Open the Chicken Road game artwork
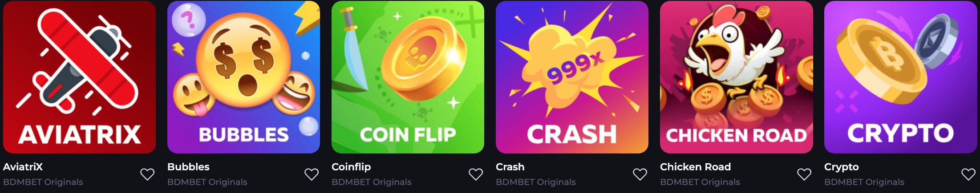 point(736,77)
